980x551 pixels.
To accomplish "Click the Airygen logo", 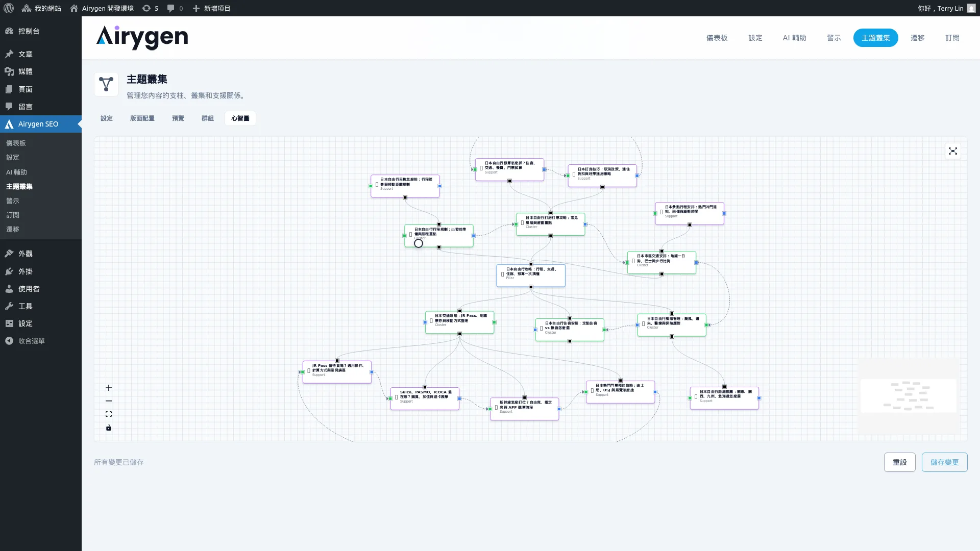I will (142, 37).
